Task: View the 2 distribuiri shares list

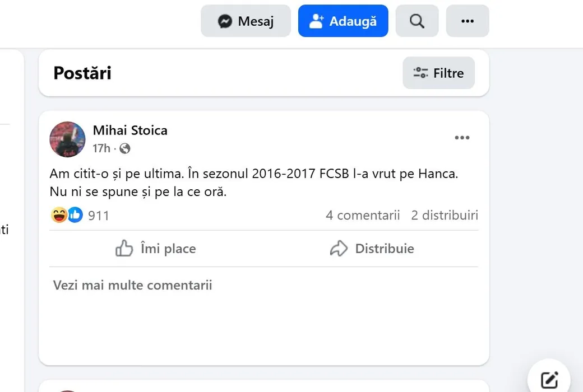Action: [x=445, y=215]
